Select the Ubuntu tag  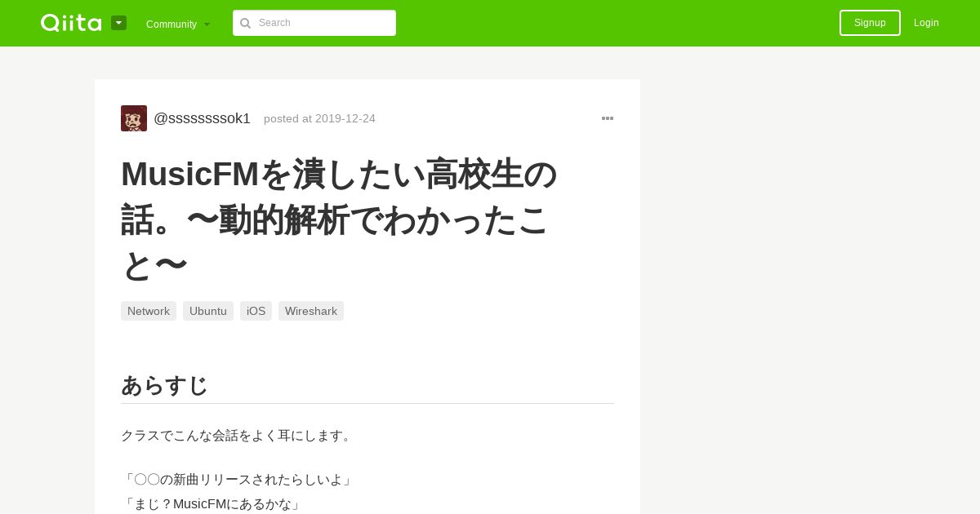click(208, 311)
